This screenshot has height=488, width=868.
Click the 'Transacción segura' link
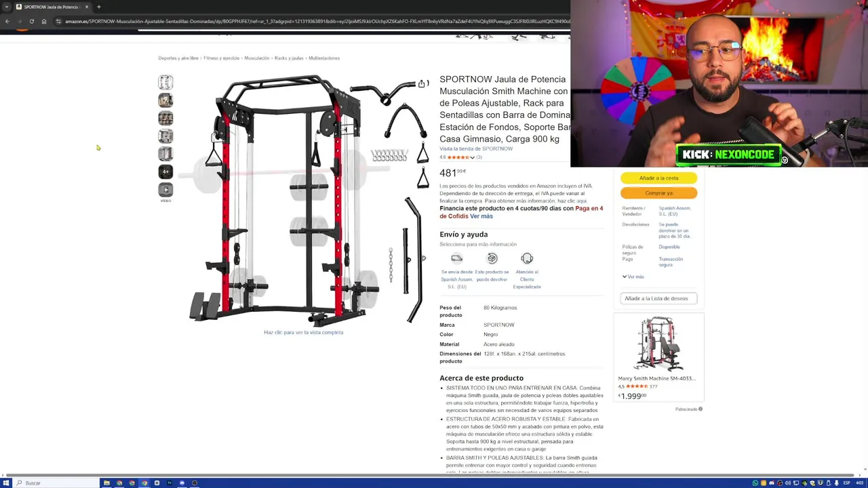pos(671,262)
